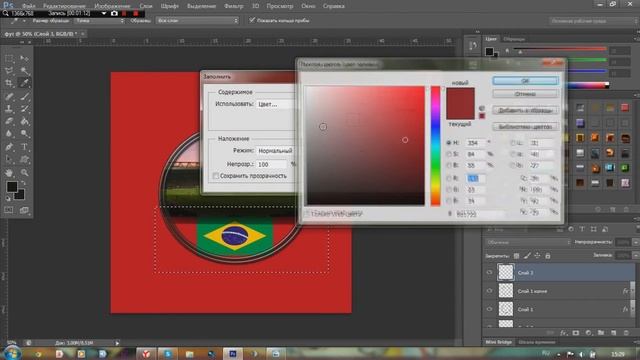The image size is (640, 360).
Task: Select the Magic Wand tool
Action: (24, 71)
